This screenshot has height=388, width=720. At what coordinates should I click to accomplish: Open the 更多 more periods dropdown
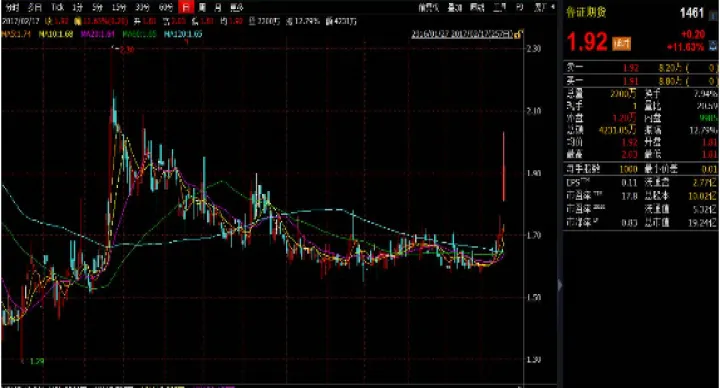(x=236, y=7)
